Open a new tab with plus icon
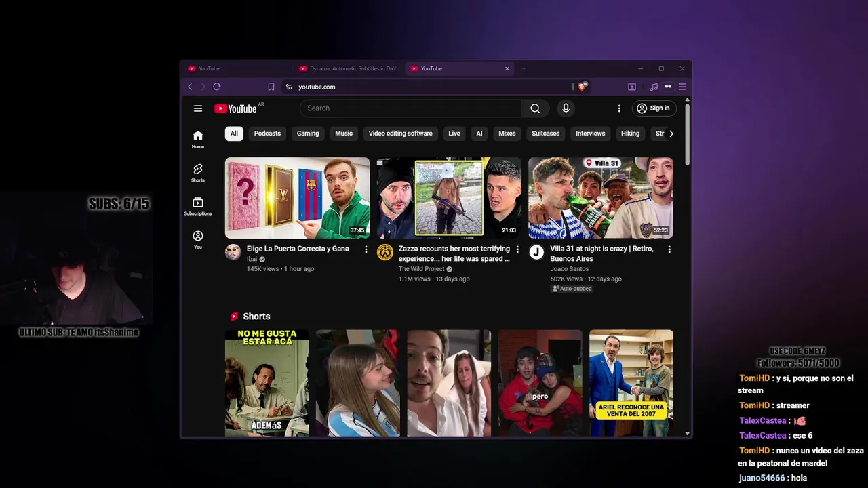Image resolution: width=868 pixels, height=488 pixels. tap(524, 68)
